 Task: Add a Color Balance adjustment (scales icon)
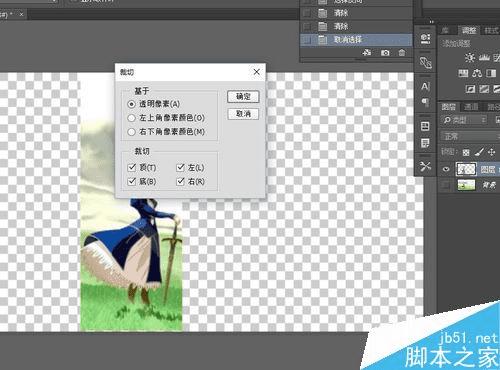(x=477, y=73)
